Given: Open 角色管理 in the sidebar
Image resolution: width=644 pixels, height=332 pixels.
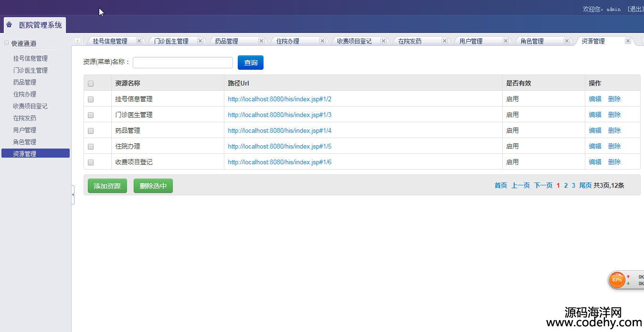Looking at the screenshot, I should click(25, 142).
